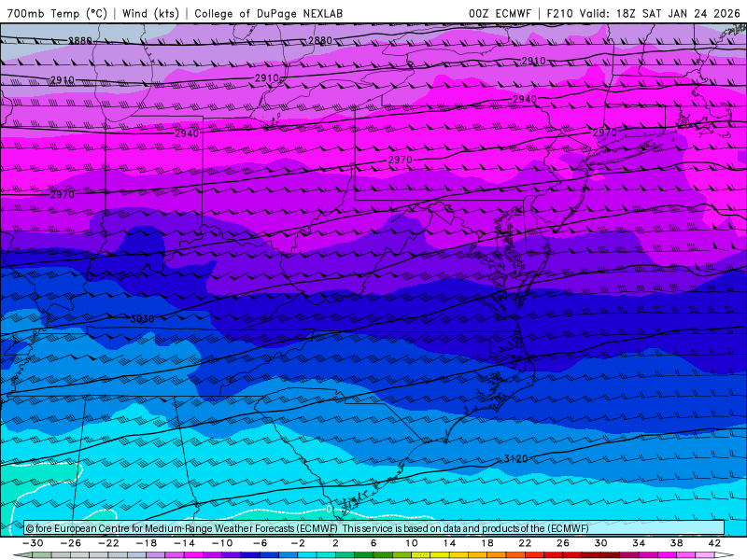Click the 34 color scale label
The image size is (747, 560).
point(639,543)
